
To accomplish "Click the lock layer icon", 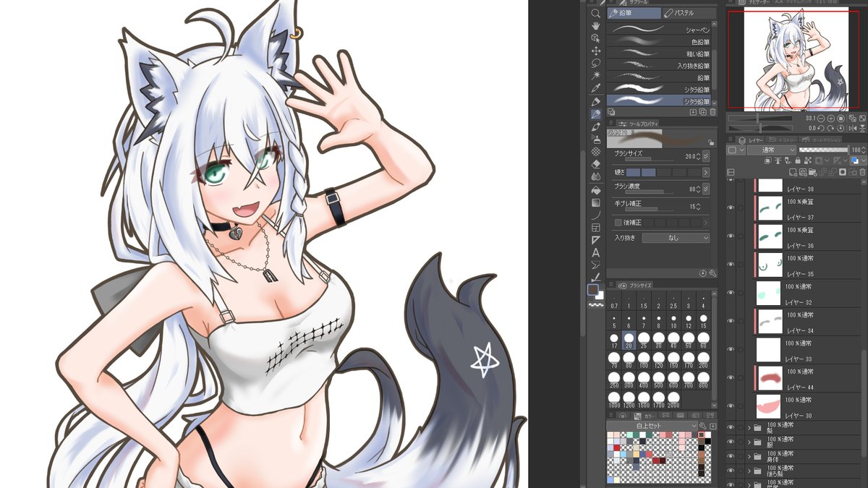I will click(x=797, y=160).
